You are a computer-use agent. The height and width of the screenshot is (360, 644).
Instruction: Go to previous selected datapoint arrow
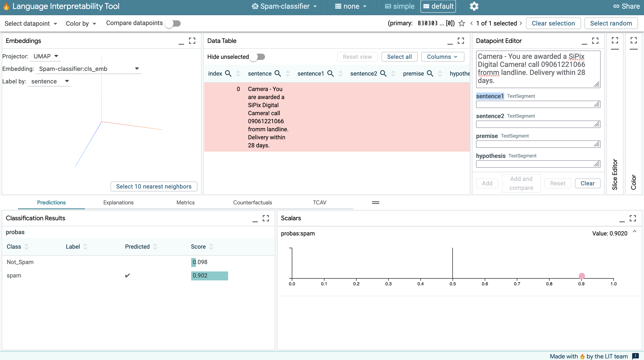(x=471, y=23)
